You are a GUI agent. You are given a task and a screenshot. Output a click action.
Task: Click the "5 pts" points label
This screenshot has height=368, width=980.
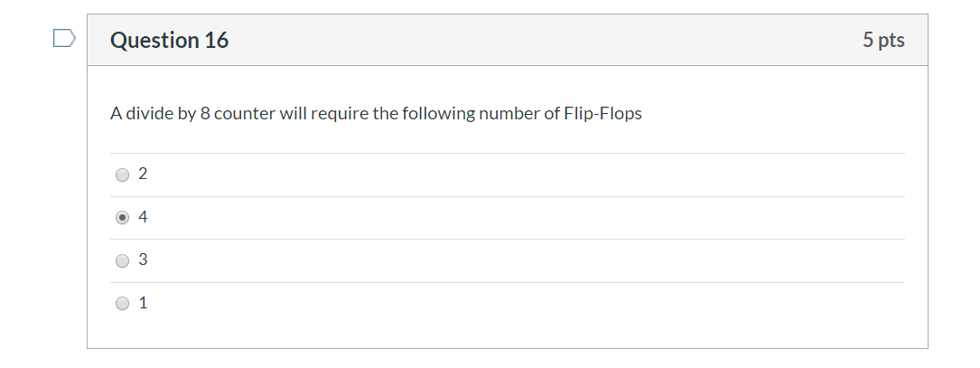883,40
